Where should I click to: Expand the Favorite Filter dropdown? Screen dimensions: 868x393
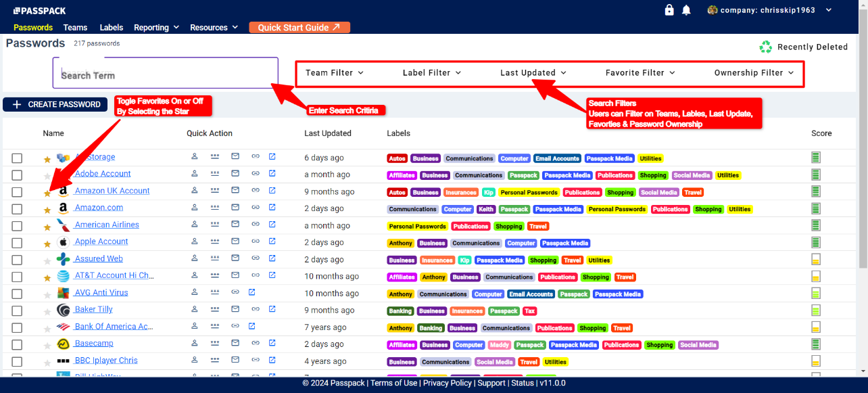640,72
